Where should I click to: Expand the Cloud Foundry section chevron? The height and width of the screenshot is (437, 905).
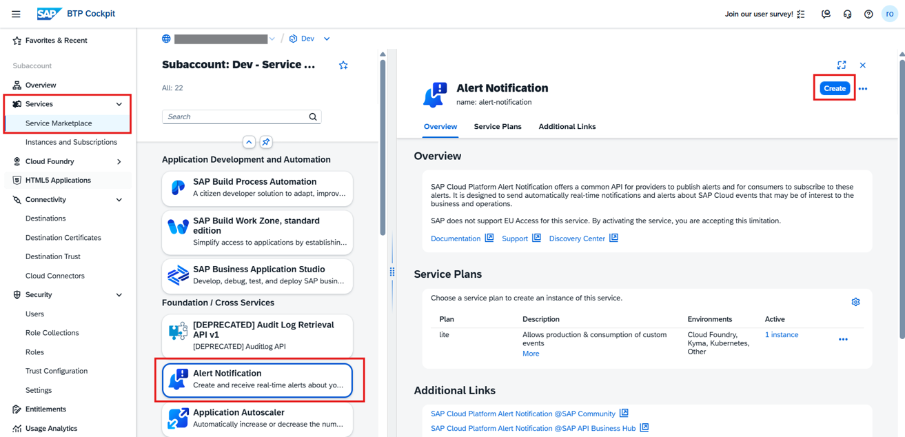tap(119, 162)
